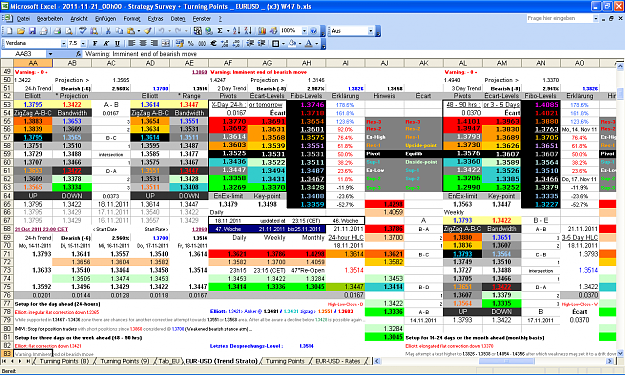This screenshot has height=375, width=625.
Task: Go to last sheet navigation button
Action: coord(28,361)
